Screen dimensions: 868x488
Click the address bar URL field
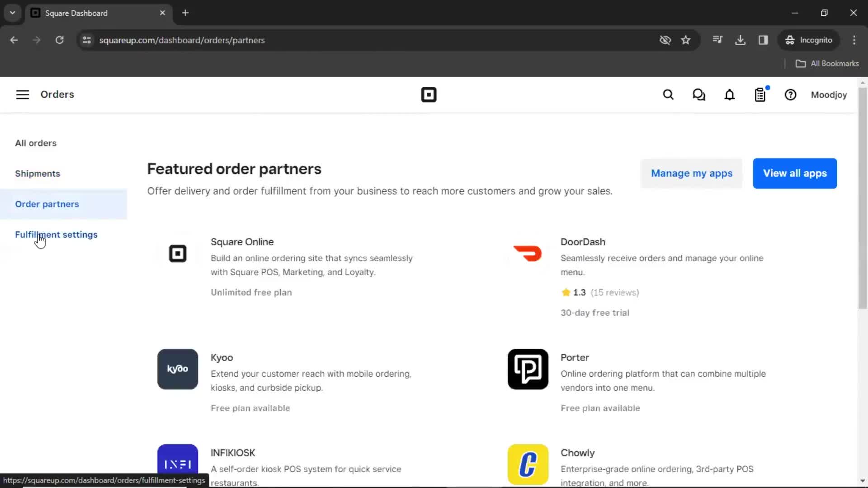pyautogui.click(x=182, y=40)
